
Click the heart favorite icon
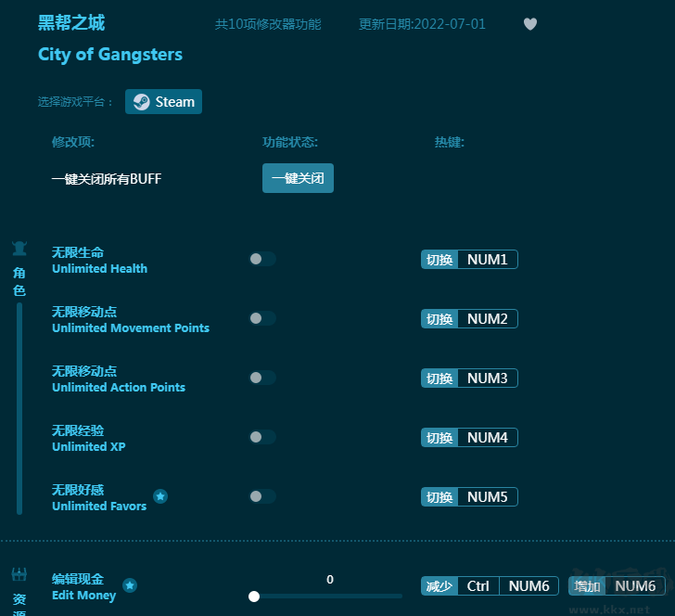(530, 24)
